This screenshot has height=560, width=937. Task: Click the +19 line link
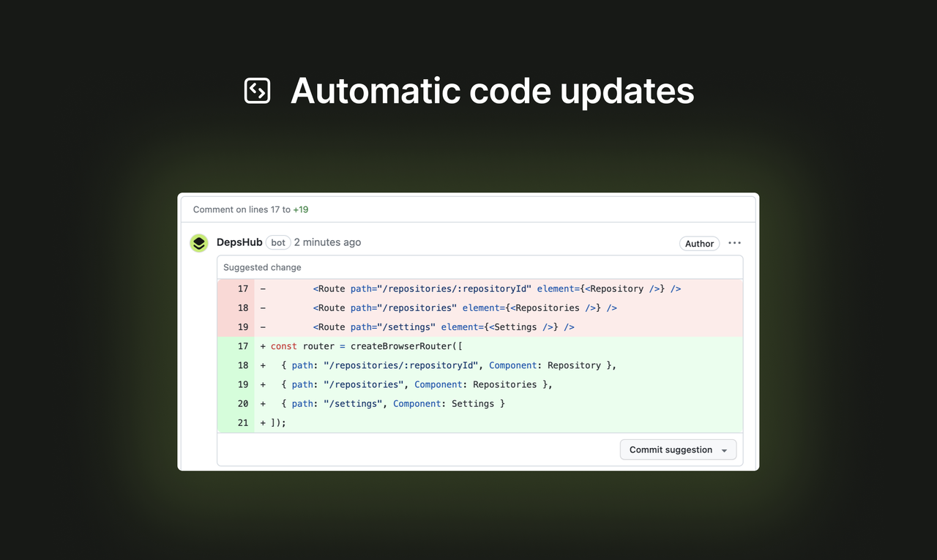301,209
